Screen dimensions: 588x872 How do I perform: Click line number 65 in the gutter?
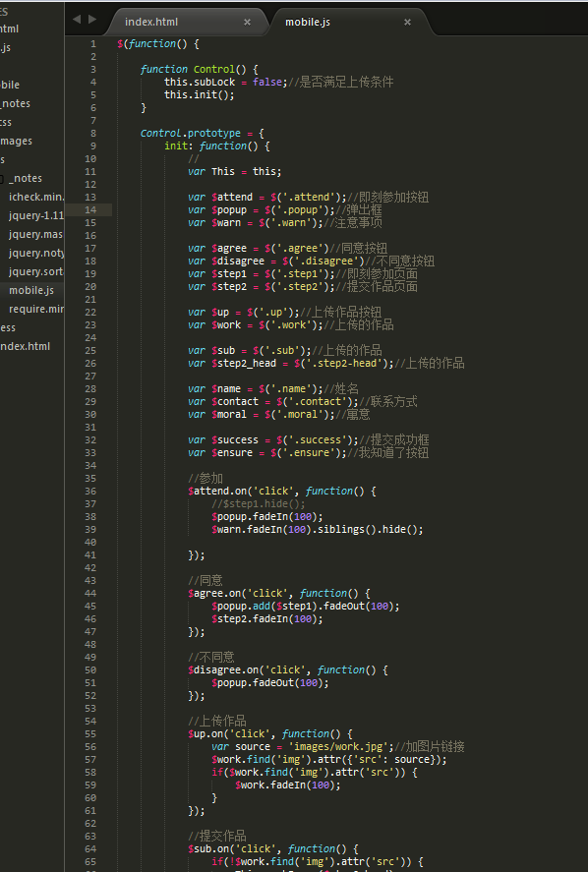click(90, 862)
